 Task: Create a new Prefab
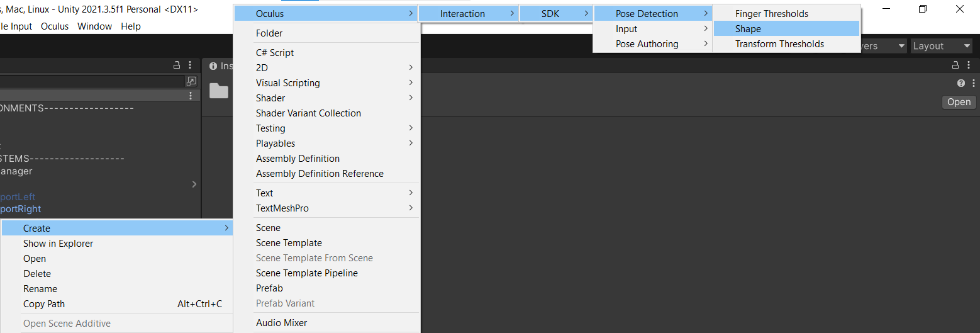tap(326, 288)
